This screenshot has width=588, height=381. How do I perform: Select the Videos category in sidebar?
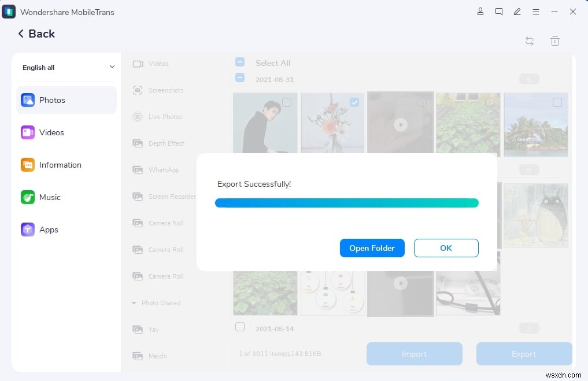[51, 132]
